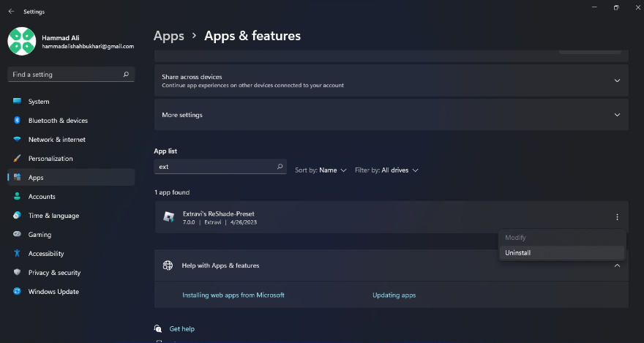The height and width of the screenshot is (343, 644).
Task: Open Installing web apps from Microsoft link
Action: coord(233,295)
